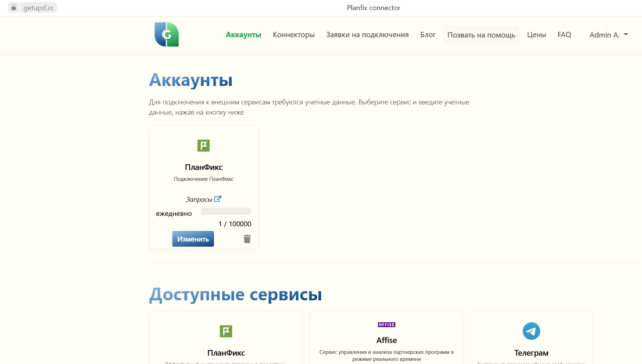Viewport: 642px width, 364px height.
Task: Open the Аккаунты menu item
Action: 243,35
